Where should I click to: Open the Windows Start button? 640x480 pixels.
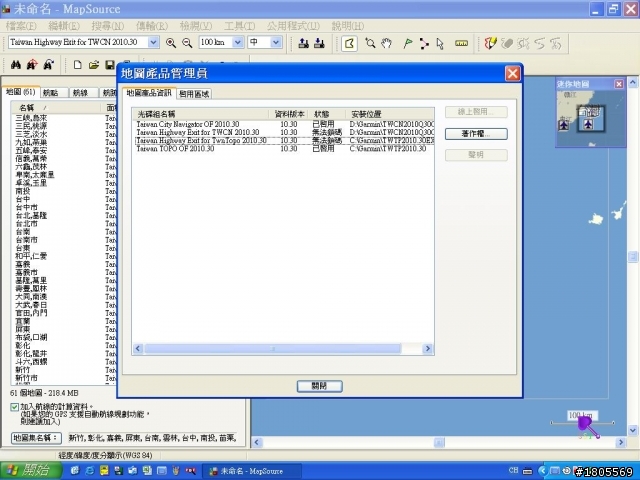[31, 471]
